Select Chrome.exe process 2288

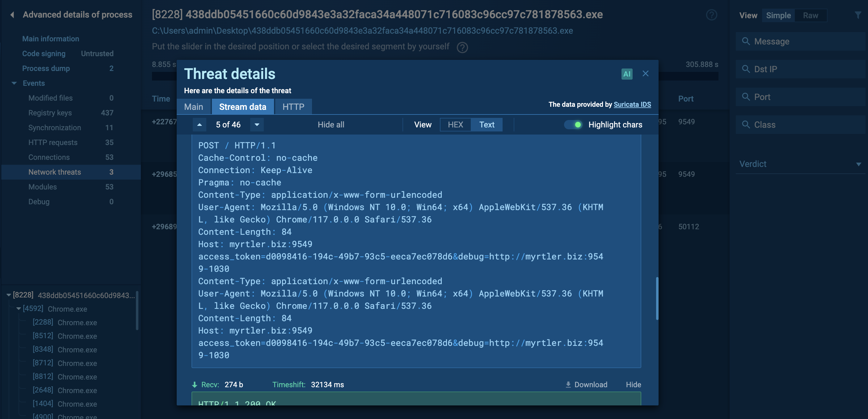click(65, 322)
